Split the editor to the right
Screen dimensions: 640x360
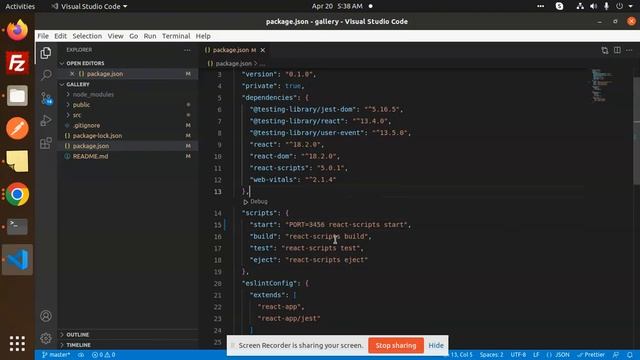(617, 50)
